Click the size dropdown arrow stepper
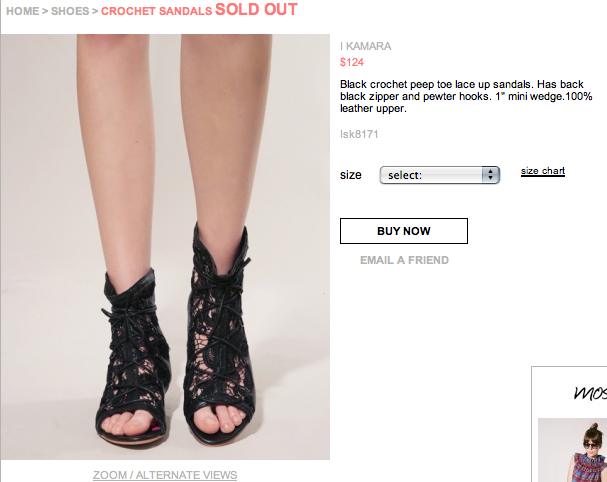This screenshot has width=607, height=482. pyautogui.click(x=490, y=175)
